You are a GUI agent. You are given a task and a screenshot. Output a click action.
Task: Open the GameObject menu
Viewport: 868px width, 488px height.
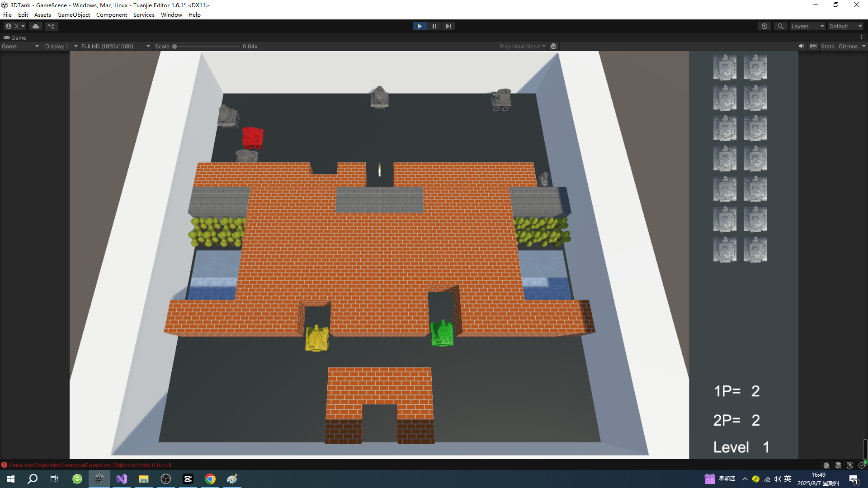click(x=73, y=14)
